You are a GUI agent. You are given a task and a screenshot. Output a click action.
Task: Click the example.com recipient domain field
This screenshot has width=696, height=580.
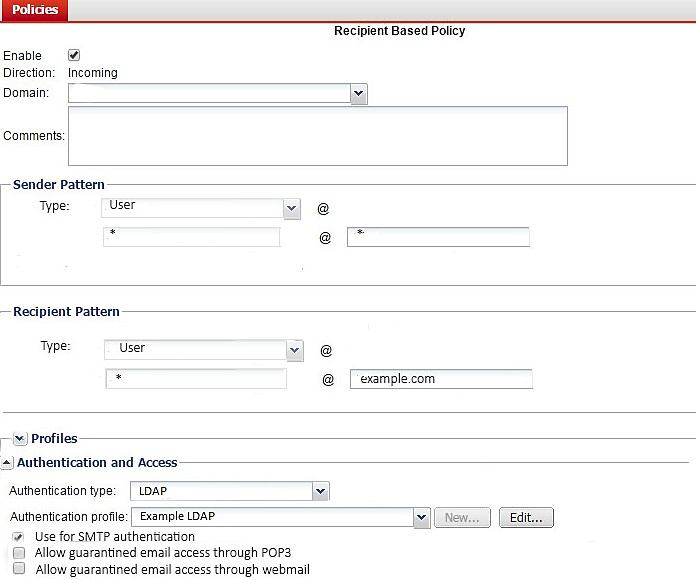(x=441, y=379)
